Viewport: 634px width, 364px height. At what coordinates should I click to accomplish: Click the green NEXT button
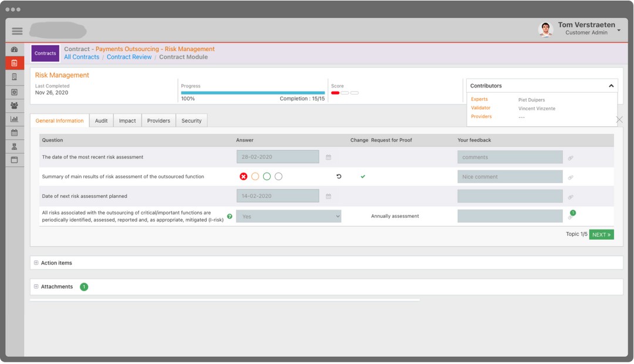pos(601,235)
